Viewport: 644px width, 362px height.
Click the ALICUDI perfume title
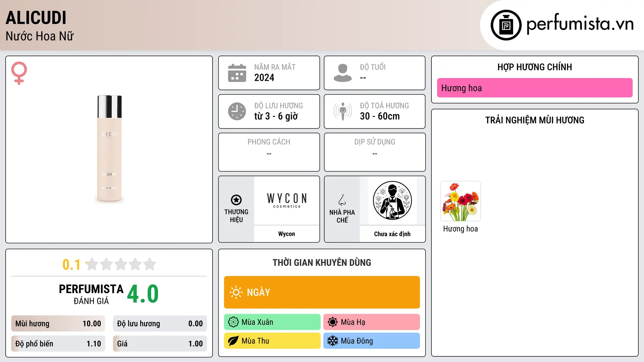point(36,18)
